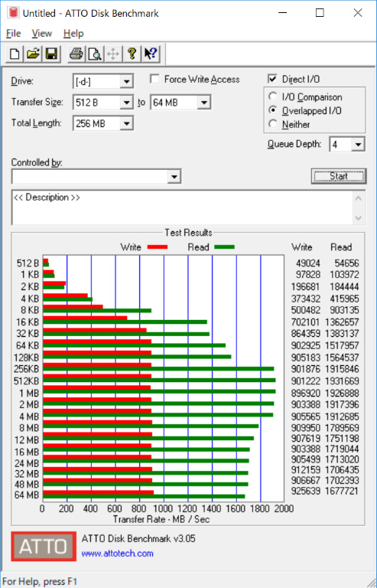The image size is (377, 588).
Task: Select I/O Comparison radio option
Action: click(x=273, y=96)
